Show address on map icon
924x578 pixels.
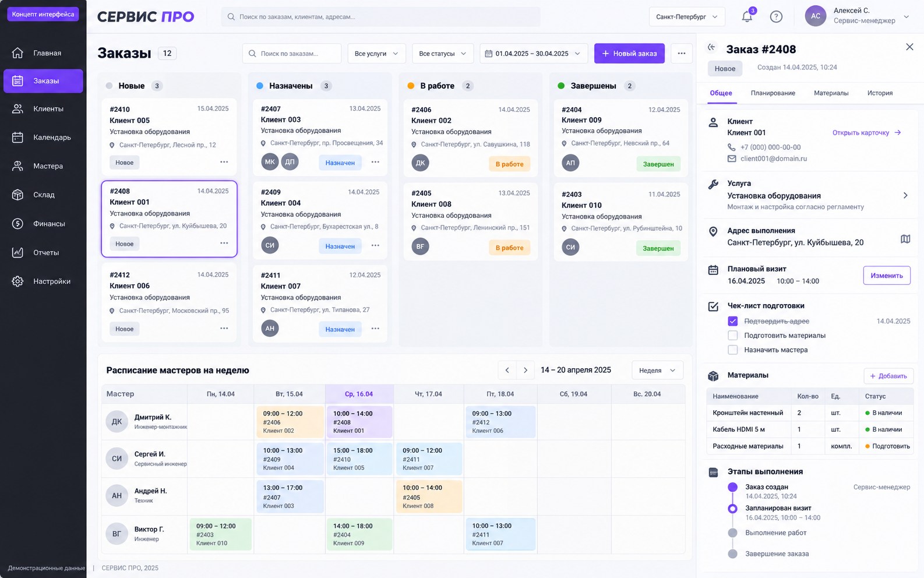coord(905,239)
